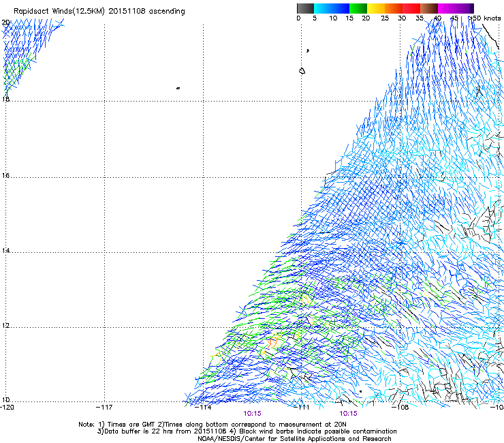Click the orange wind barbs cluster near 12N
The width and height of the screenshot is (504, 443).
272,342
